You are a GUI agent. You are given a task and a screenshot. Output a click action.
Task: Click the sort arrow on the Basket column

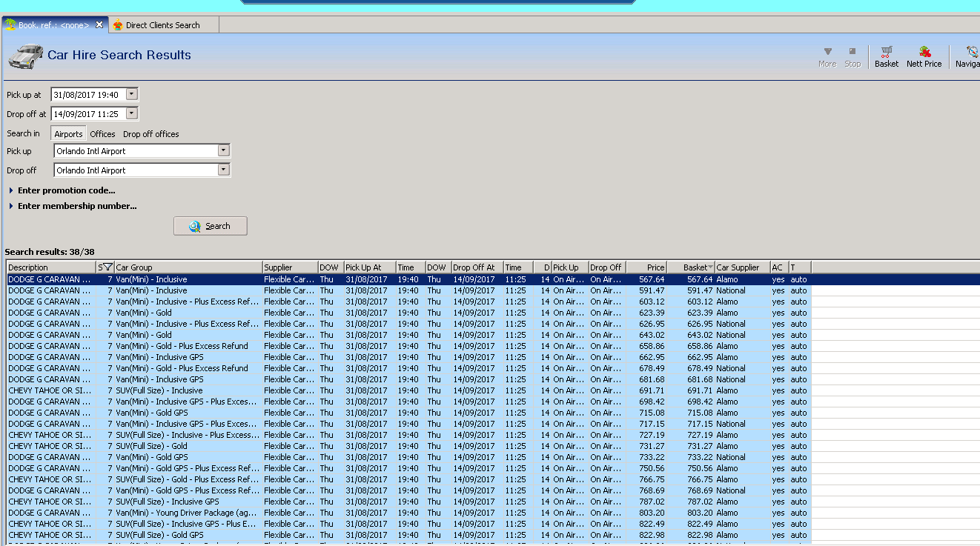(x=711, y=267)
